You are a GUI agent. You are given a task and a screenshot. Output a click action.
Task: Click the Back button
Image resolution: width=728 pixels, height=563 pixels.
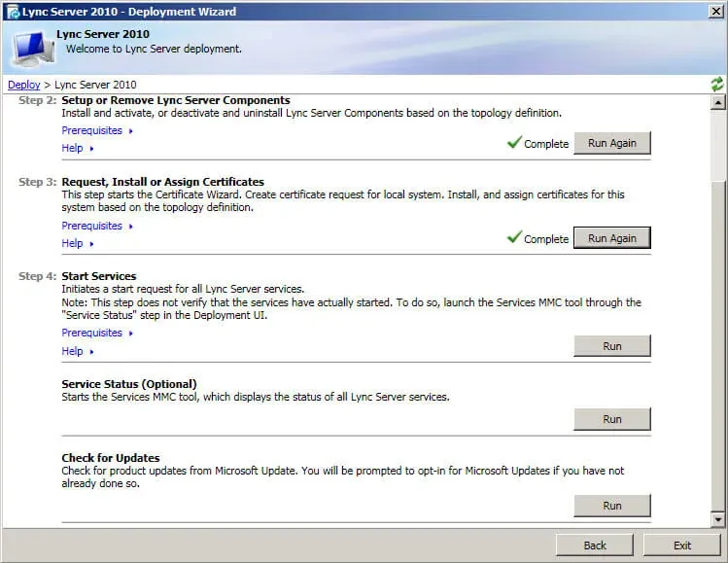[595, 545]
